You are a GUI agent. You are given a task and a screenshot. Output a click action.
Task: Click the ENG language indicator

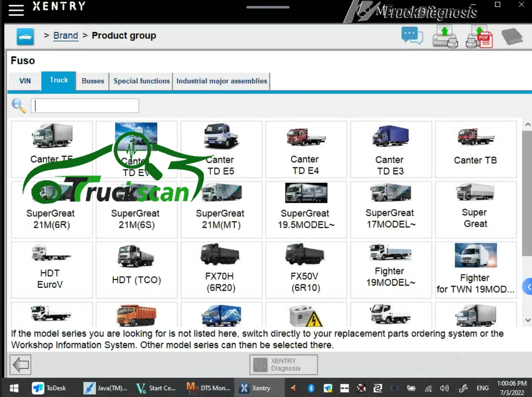tap(483, 388)
